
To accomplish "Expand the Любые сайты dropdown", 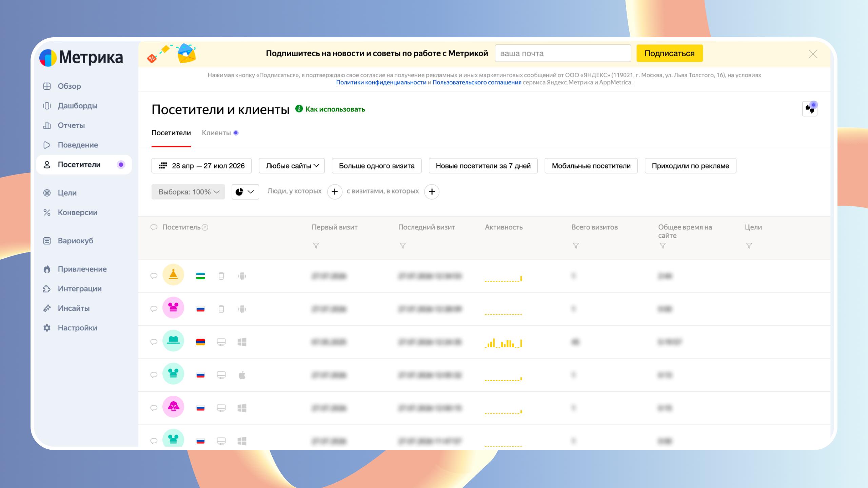I will tap(292, 166).
